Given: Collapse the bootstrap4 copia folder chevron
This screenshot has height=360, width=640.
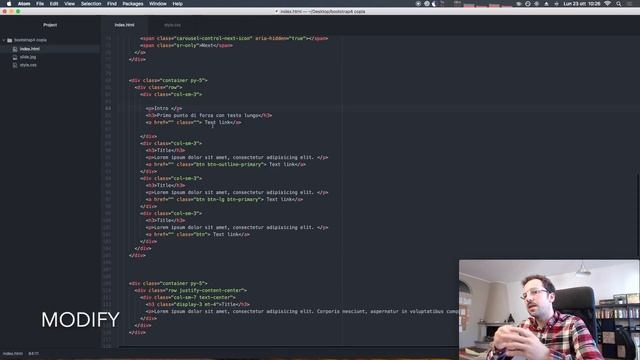Looking at the screenshot, I should point(4,40).
